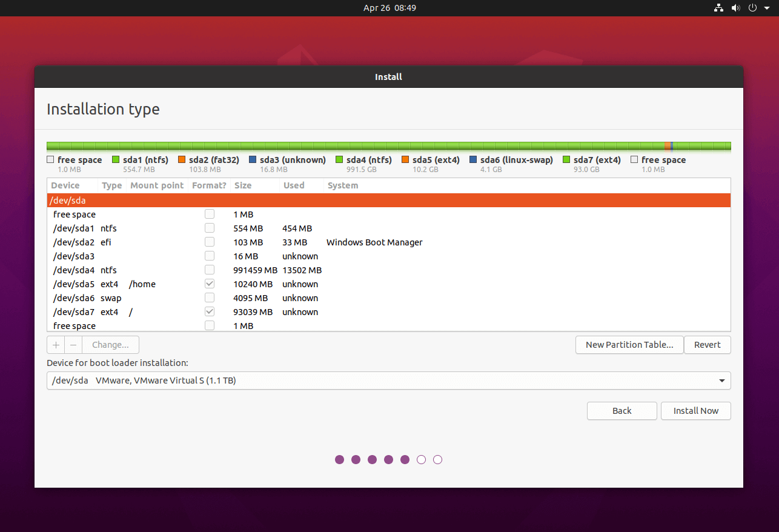This screenshot has height=532, width=779.
Task: Select /dev/sda6 swap row
Action: pyautogui.click(x=389, y=298)
